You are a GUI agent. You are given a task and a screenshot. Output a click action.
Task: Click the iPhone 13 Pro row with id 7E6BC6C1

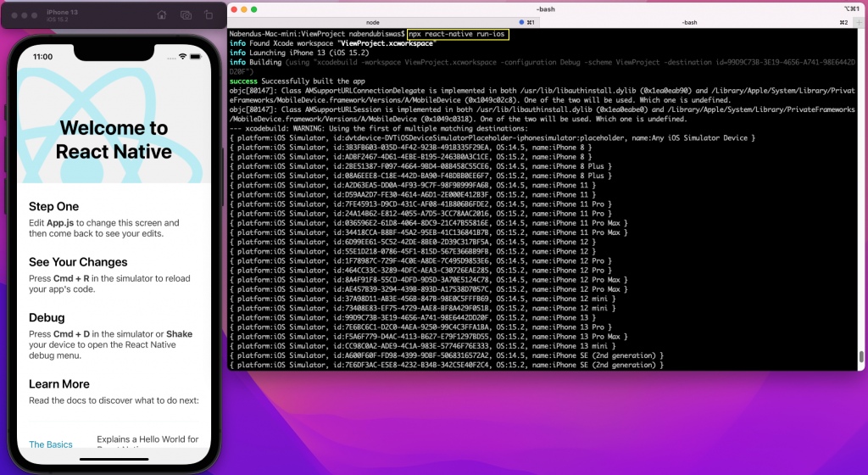(x=420, y=327)
